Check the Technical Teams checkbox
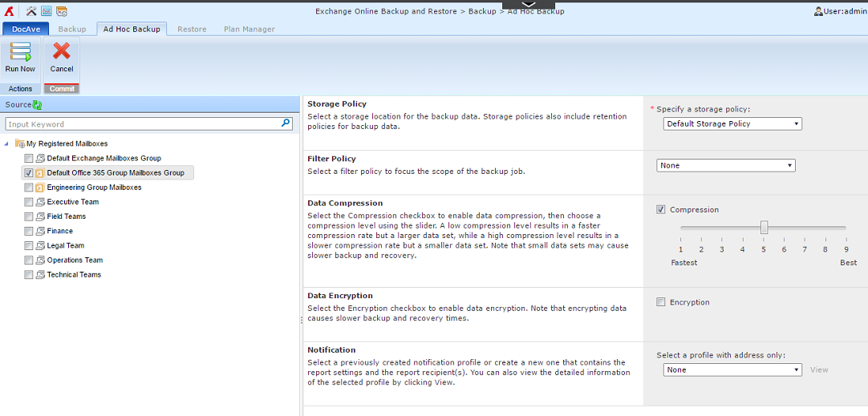 [29, 275]
